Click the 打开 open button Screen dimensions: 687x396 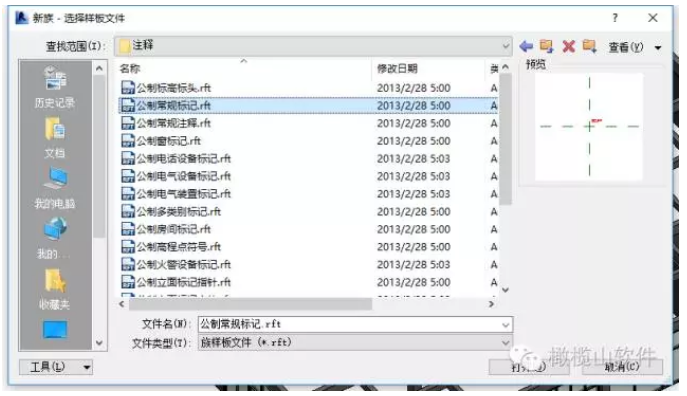(529, 367)
